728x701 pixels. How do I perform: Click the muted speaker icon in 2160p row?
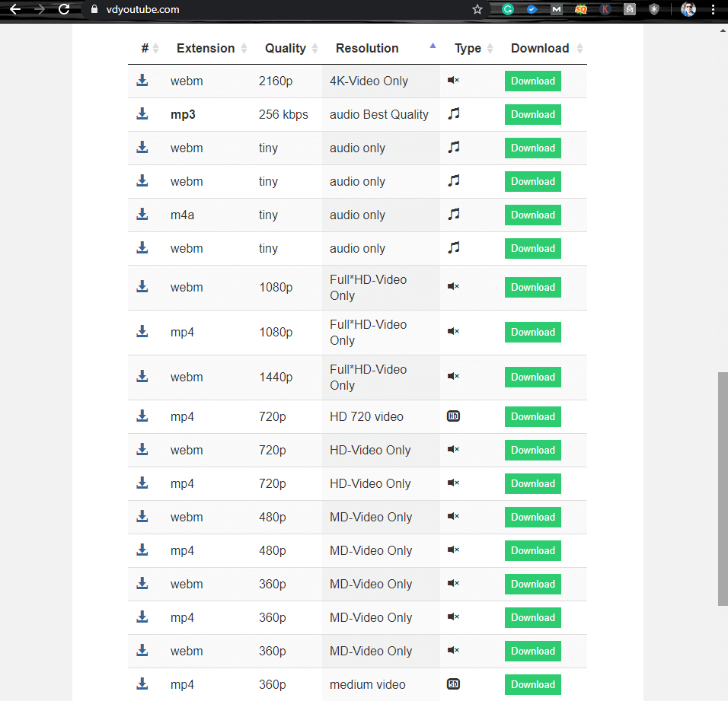453,81
